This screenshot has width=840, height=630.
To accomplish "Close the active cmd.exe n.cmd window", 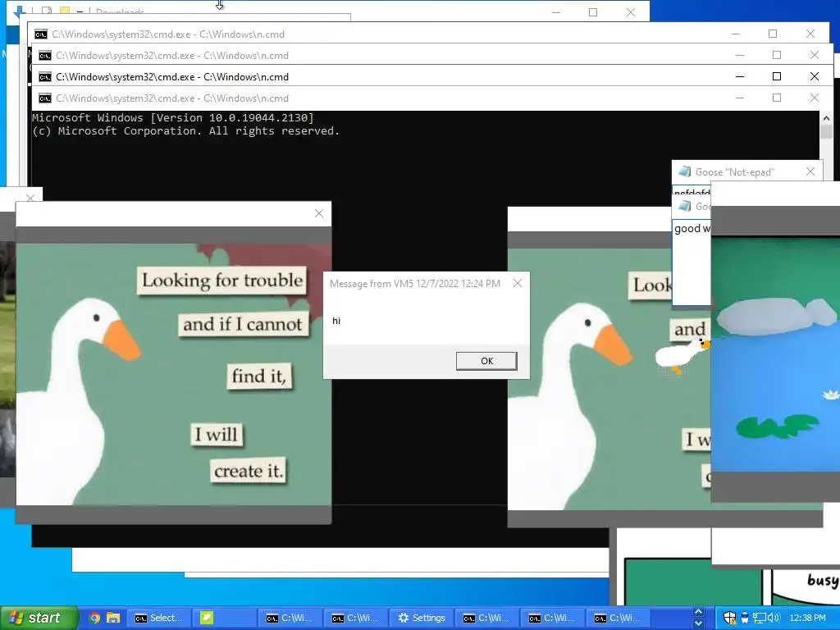I will click(x=815, y=76).
